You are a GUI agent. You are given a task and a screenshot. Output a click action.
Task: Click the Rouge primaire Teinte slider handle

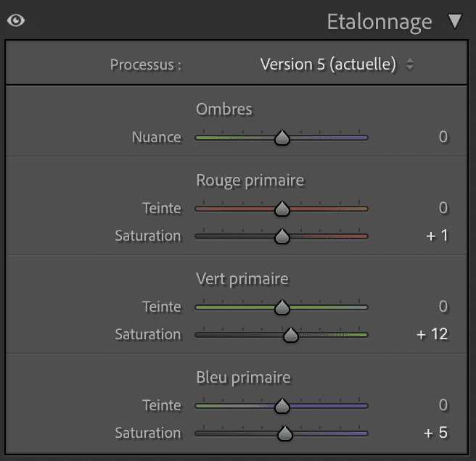point(282,209)
